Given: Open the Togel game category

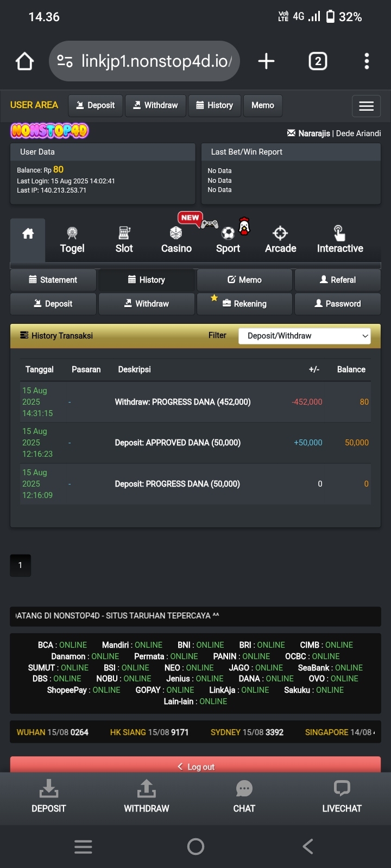Looking at the screenshot, I should [x=72, y=240].
